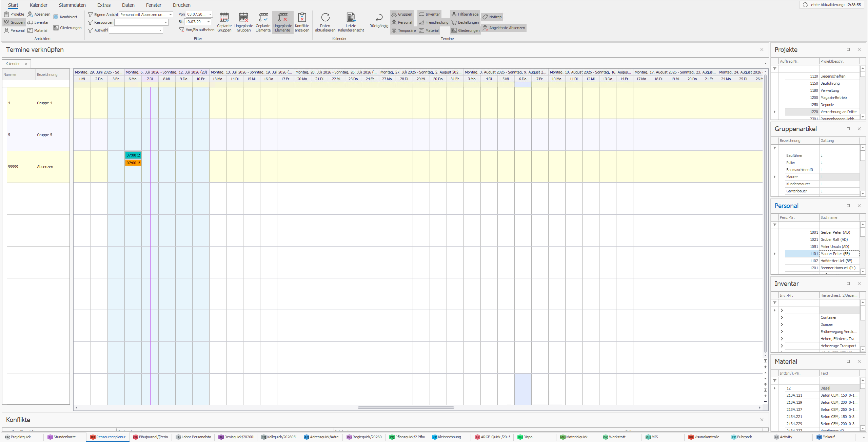Maximize the Projekte panel
Viewport: 868px width, 442px height.
848,49
